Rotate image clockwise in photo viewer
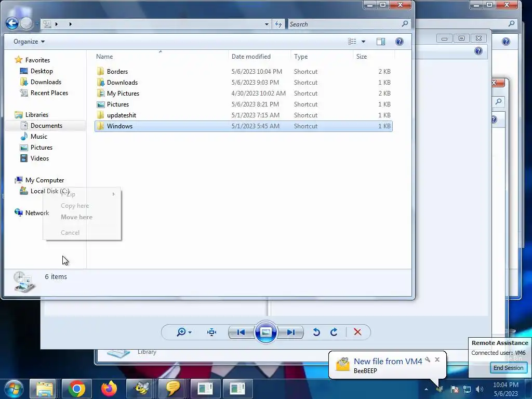This screenshot has height=399, width=532. point(334,332)
